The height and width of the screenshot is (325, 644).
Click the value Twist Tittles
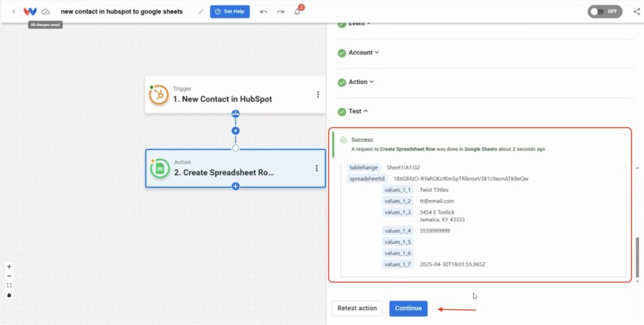434,190
